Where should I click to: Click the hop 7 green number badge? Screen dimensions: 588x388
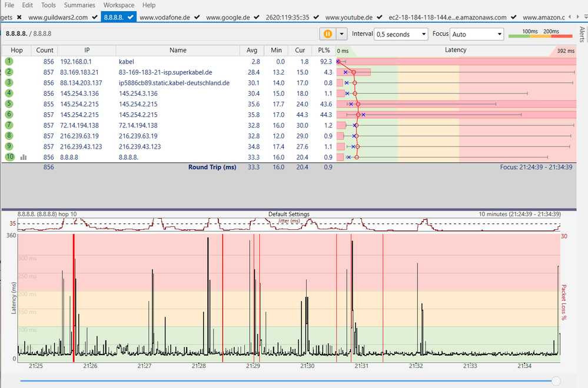click(x=9, y=125)
